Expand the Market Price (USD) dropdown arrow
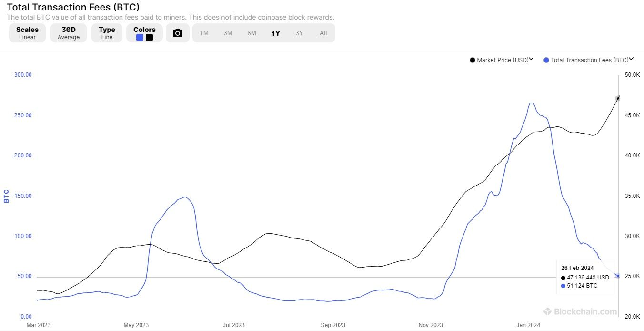 coord(532,60)
